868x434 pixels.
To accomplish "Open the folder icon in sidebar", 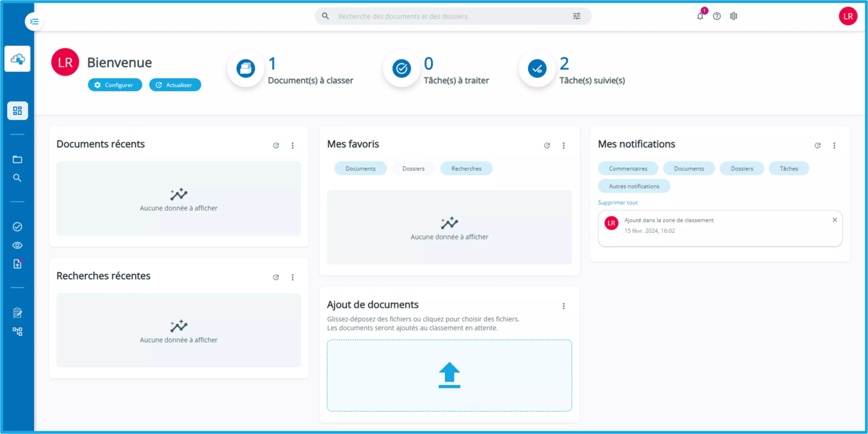I will pyautogui.click(x=18, y=159).
